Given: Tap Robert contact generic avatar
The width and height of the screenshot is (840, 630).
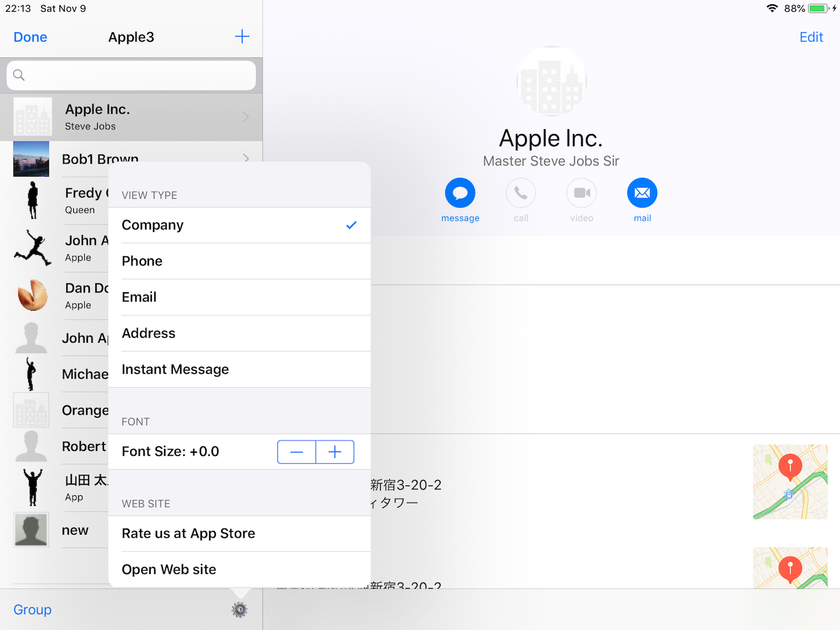Looking at the screenshot, I should (31, 446).
